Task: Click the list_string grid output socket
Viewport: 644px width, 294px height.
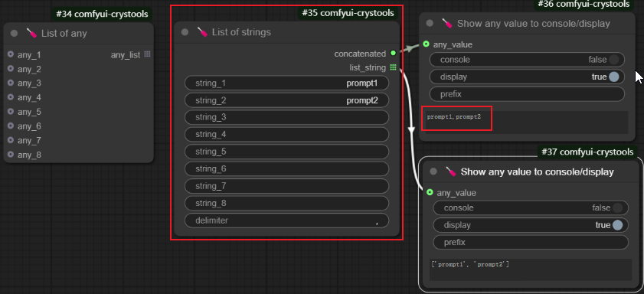Action: [x=393, y=67]
